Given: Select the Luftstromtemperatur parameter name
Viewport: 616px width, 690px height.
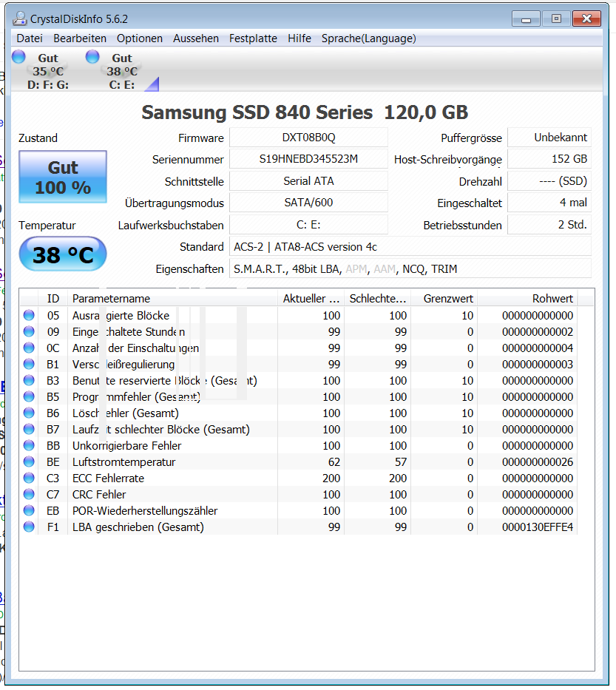Looking at the screenshot, I should click(x=123, y=461).
